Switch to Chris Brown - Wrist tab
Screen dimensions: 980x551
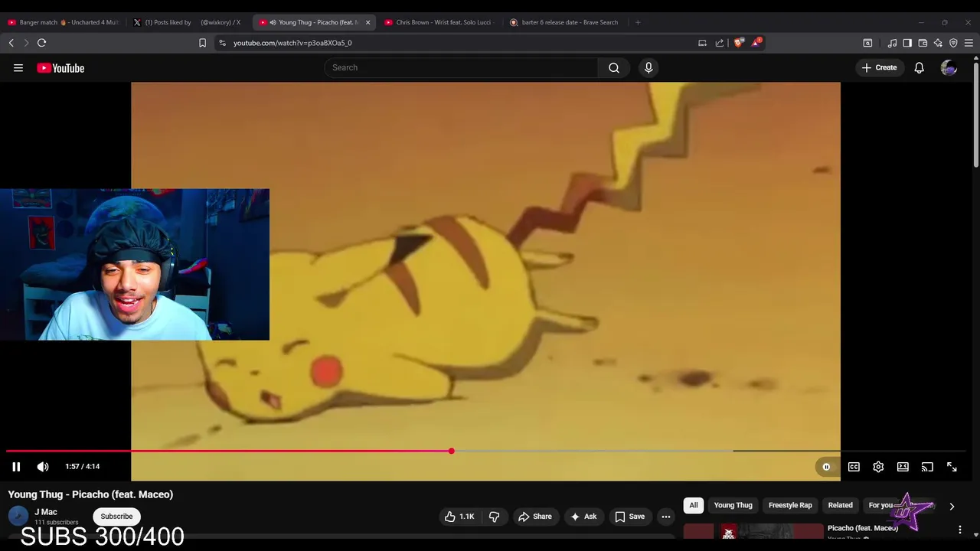(439, 22)
